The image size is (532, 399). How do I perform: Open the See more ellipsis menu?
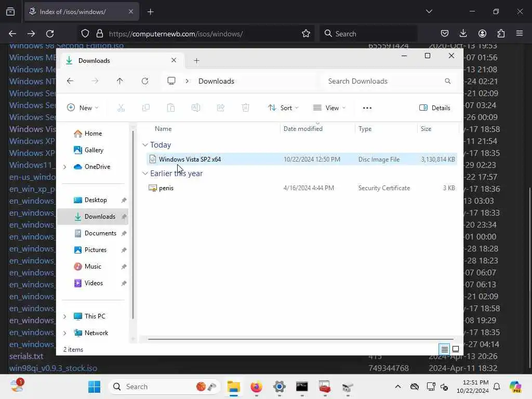pos(367,108)
